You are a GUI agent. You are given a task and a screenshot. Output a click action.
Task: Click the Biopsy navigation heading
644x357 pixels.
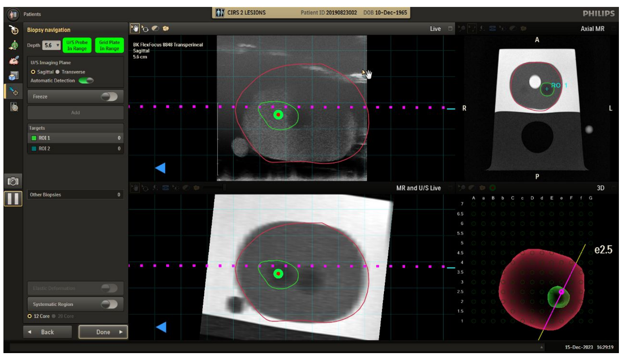coord(48,30)
